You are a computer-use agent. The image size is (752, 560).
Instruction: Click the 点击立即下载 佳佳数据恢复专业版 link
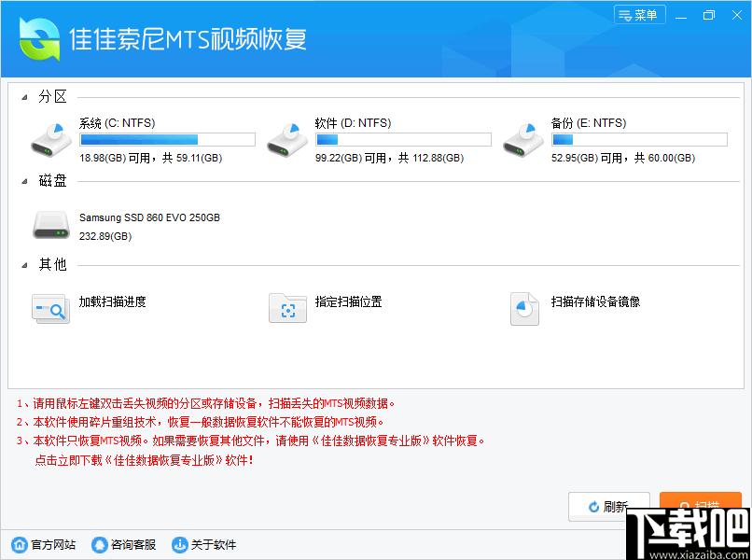[x=144, y=460]
